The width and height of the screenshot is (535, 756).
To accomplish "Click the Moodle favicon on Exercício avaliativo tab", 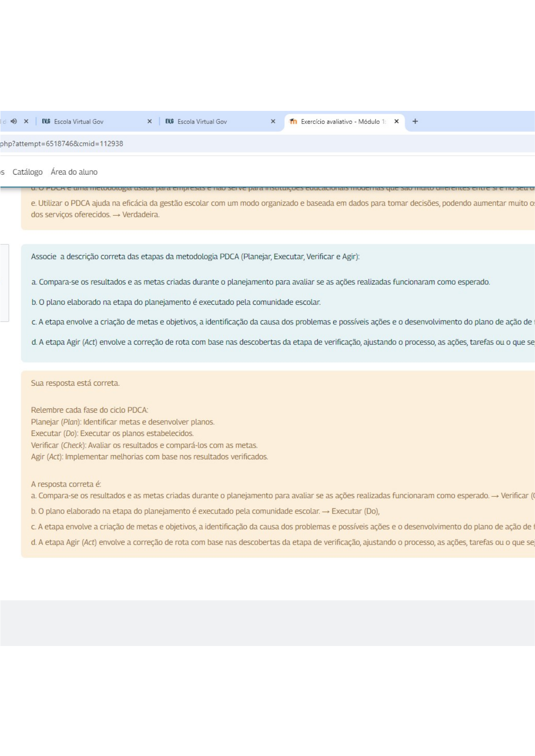I will coord(293,121).
